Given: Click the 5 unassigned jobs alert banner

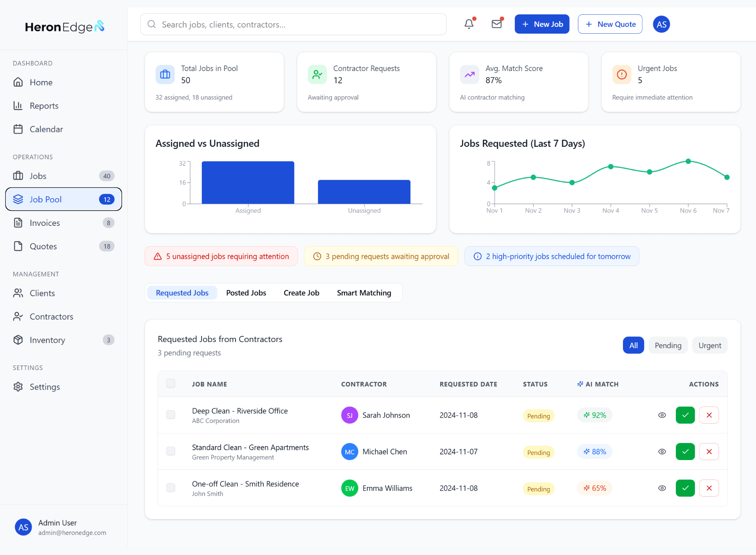Looking at the screenshot, I should point(221,257).
